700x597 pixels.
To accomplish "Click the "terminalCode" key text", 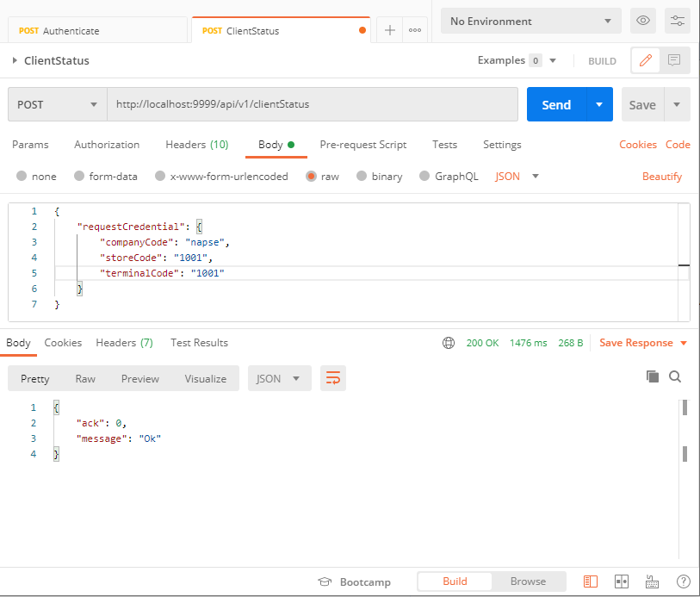I will pos(139,273).
